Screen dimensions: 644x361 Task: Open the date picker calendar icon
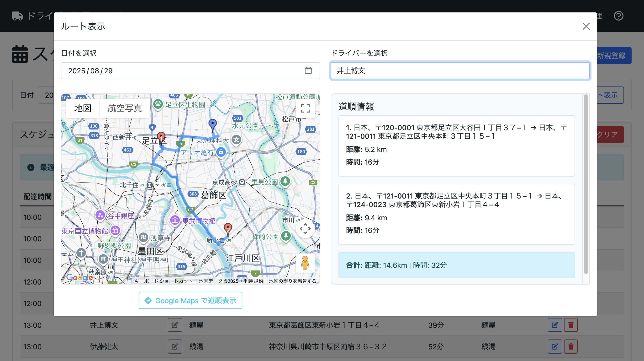(308, 70)
